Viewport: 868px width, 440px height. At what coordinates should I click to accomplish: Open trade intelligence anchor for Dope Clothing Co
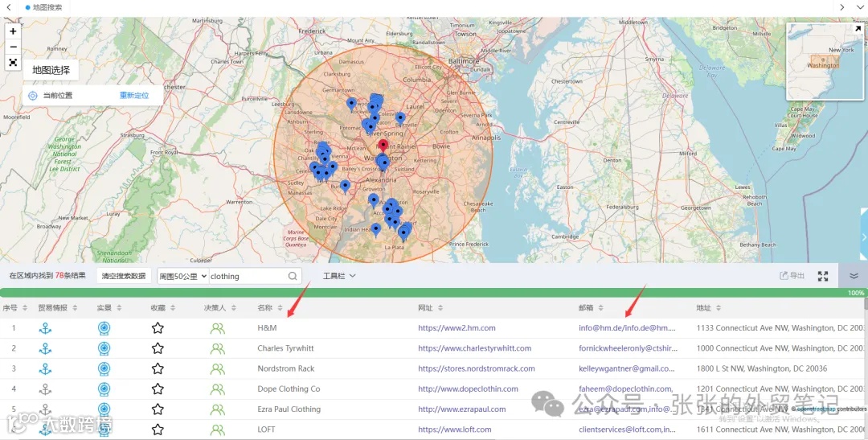[45, 389]
